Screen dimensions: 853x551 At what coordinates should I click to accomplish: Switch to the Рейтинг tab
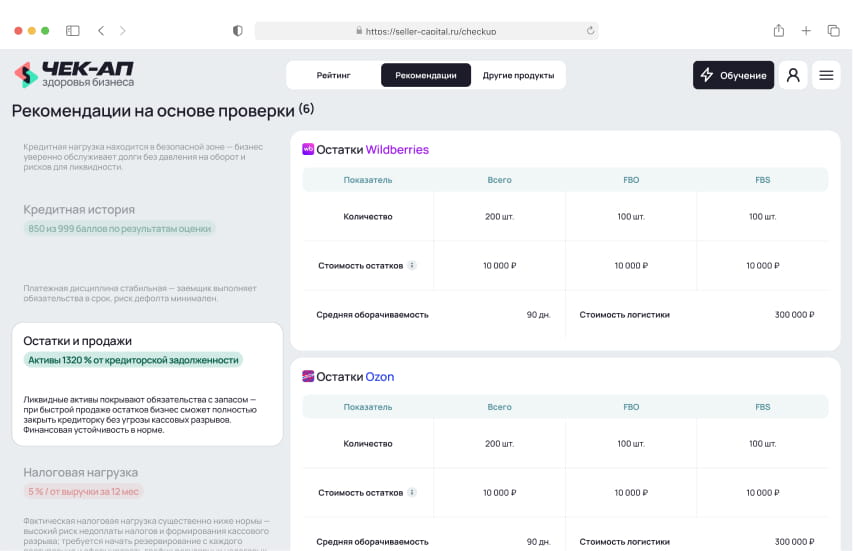[333, 75]
